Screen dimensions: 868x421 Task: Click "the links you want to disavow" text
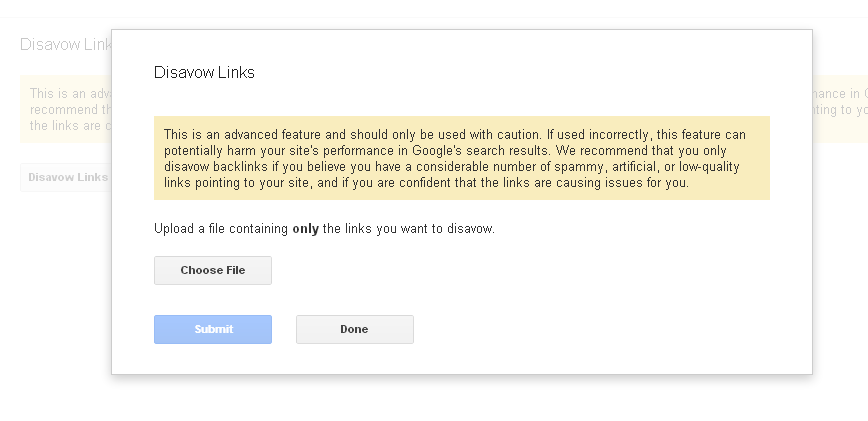pyautogui.click(x=408, y=229)
